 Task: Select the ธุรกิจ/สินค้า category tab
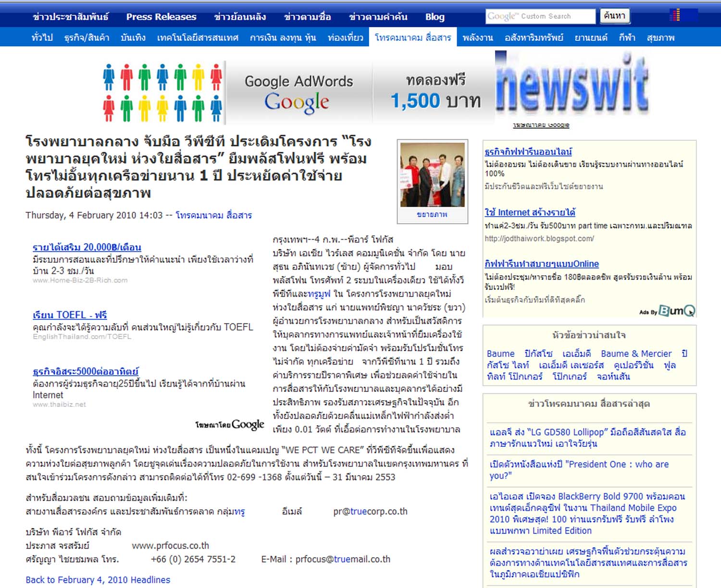pos(87,37)
